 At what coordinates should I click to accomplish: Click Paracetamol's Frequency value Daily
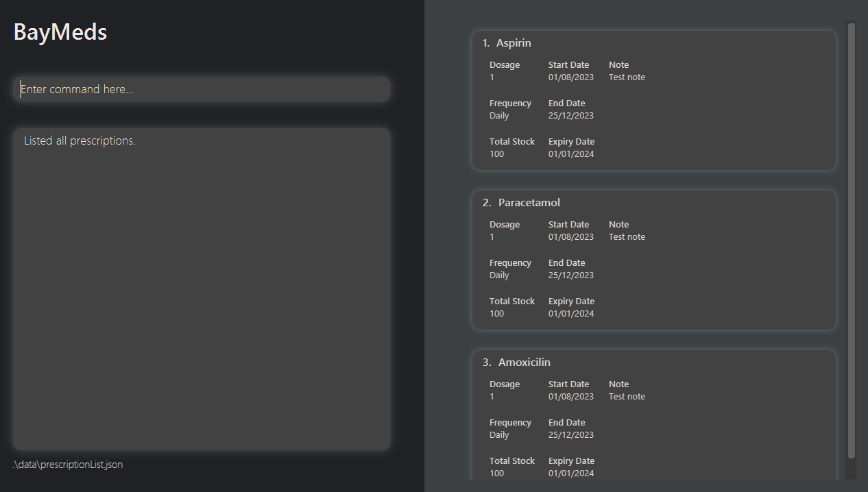pos(499,275)
